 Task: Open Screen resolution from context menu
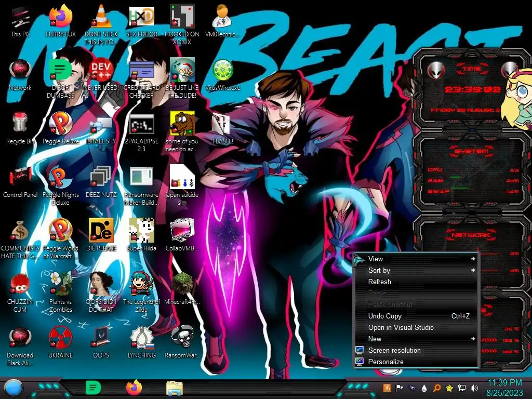click(416, 351)
